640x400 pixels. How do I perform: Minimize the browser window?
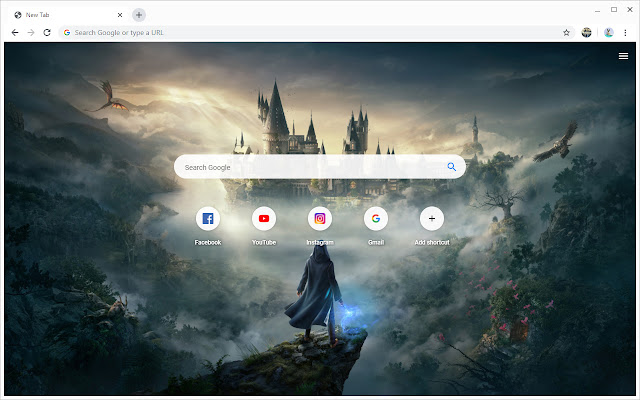tap(598, 10)
